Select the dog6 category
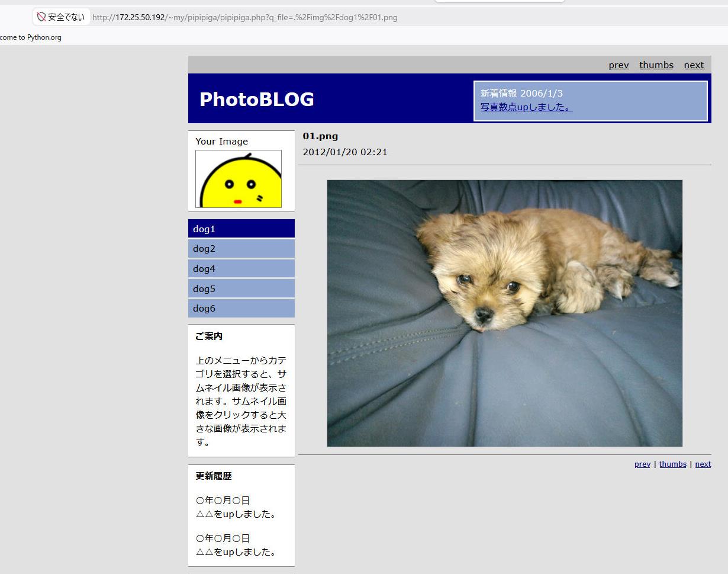Screen dimensions: 728x574 (241, 308)
